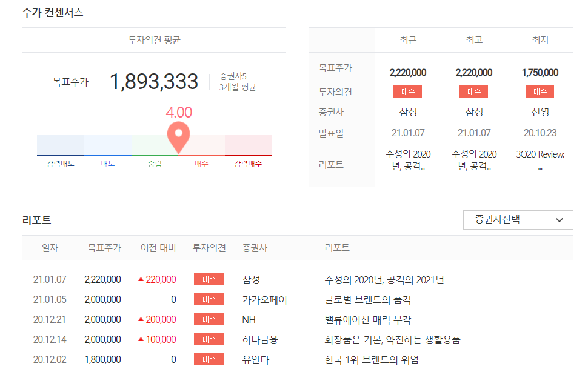Click the 발표일 row label
The height and width of the screenshot is (378, 588).
[331, 133]
